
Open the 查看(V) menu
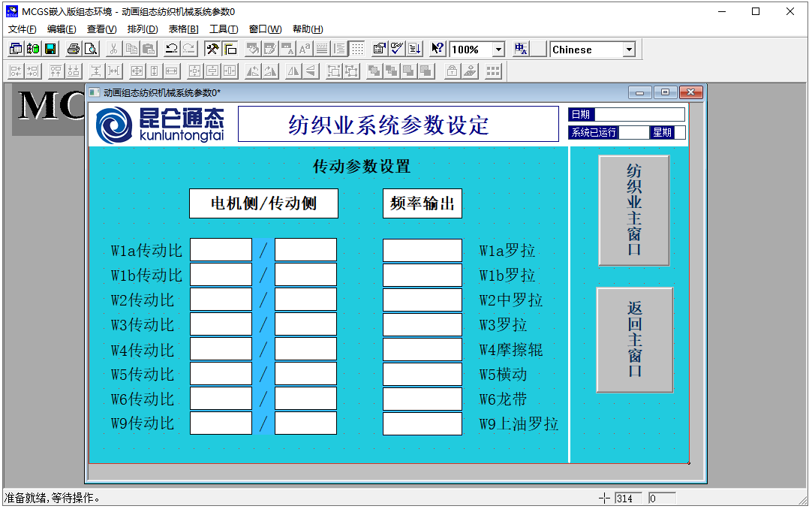(101, 29)
